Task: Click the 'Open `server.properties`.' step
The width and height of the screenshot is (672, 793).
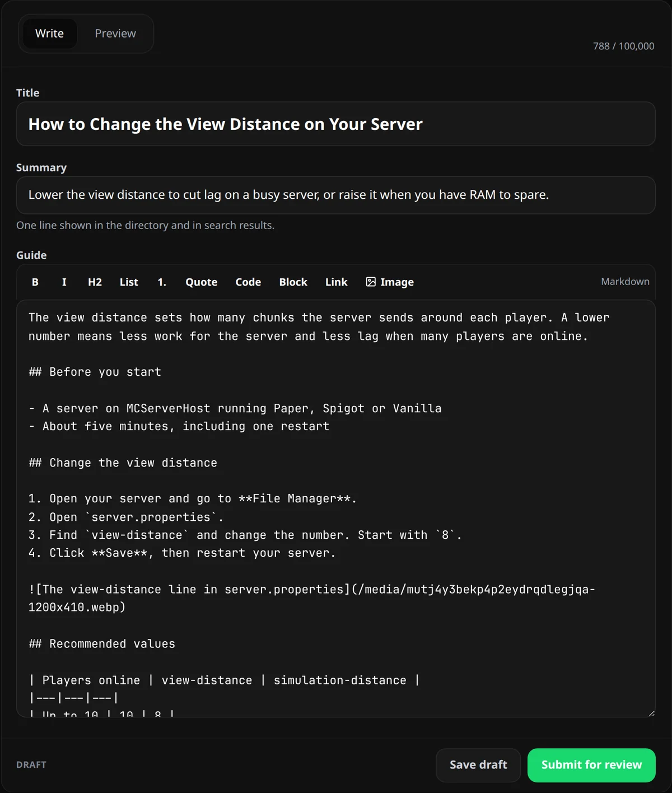Action: coord(127,517)
